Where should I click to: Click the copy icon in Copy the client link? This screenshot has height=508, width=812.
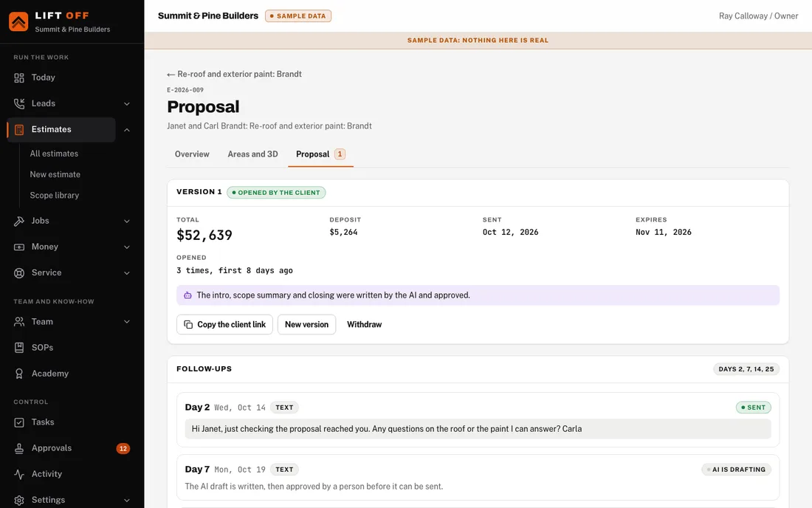[188, 324]
